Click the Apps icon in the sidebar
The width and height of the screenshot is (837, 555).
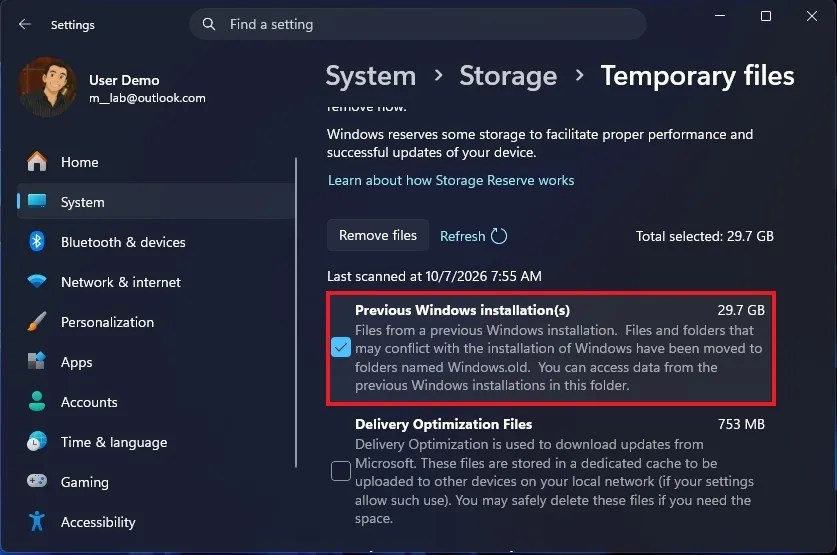point(37,361)
